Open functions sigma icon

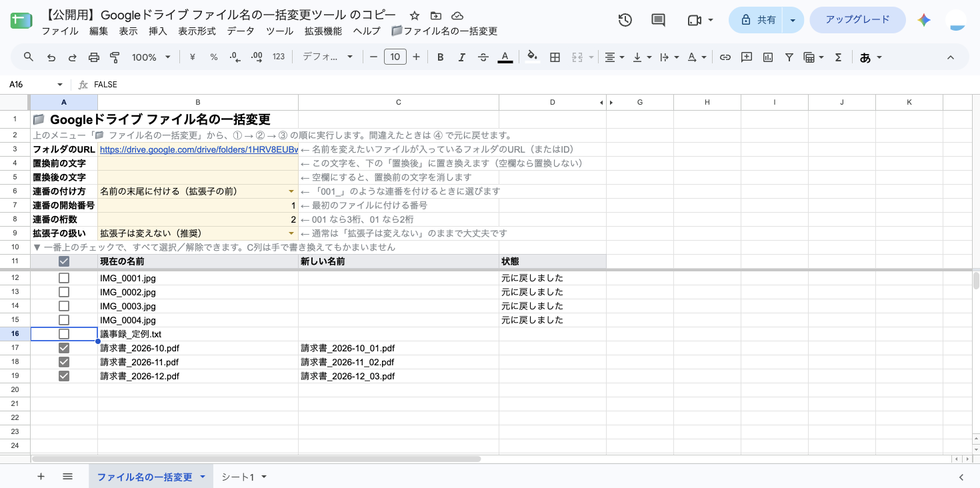point(839,57)
